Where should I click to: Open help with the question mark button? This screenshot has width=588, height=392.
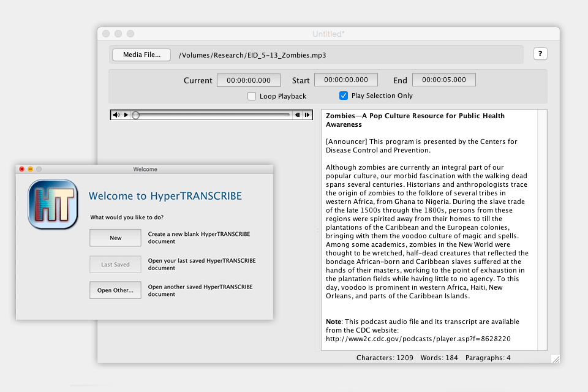coord(540,54)
